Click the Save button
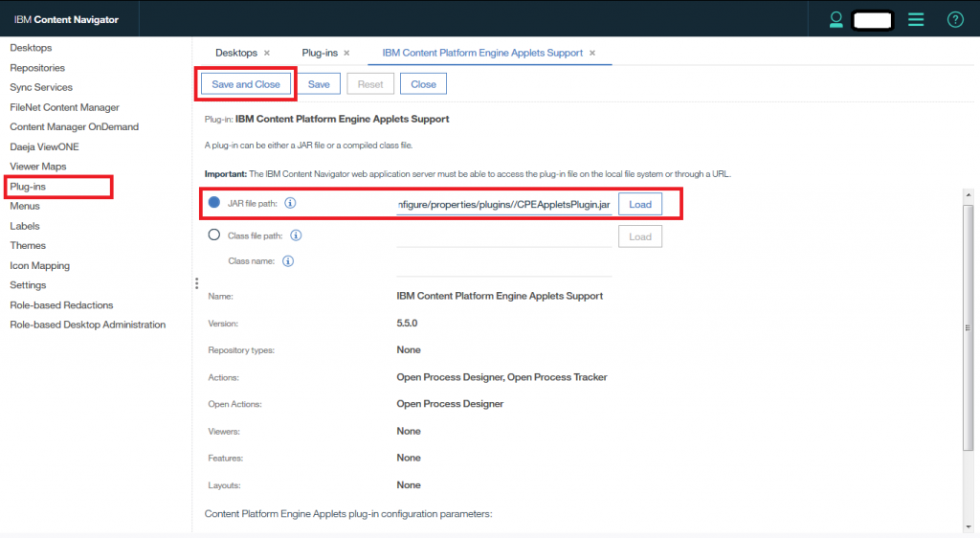 tap(319, 84)
